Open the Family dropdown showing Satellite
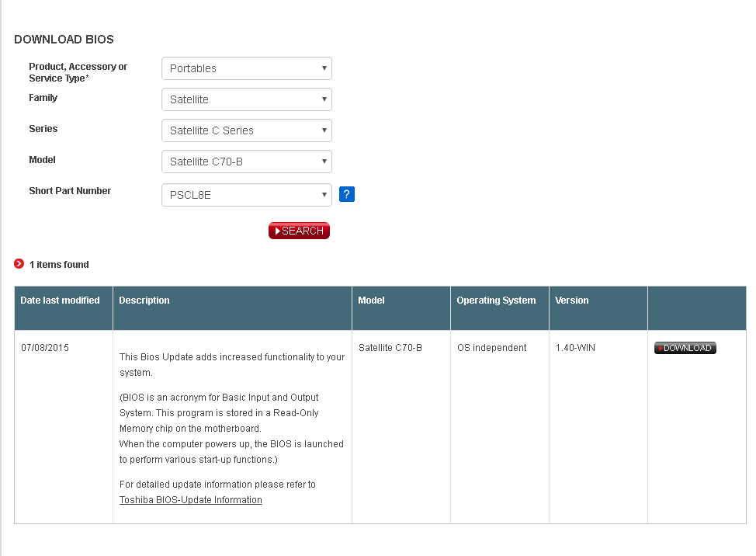 (247, 99)
